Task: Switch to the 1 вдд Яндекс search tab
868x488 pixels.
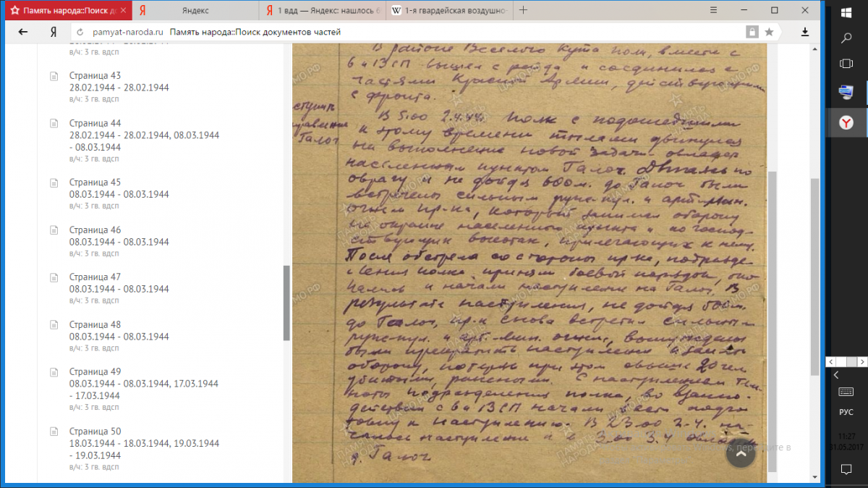Action: pos(323,11)
